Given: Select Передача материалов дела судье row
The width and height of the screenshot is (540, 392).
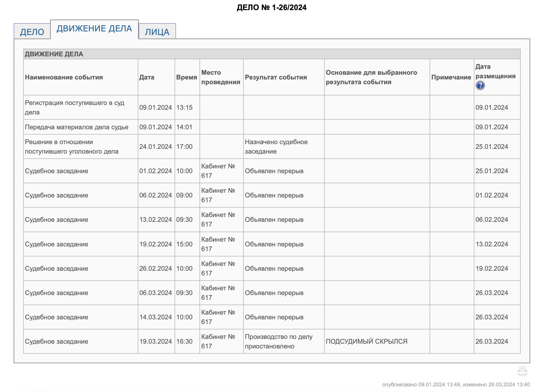Looking at the screenshot, I should (x=272, y=127).
